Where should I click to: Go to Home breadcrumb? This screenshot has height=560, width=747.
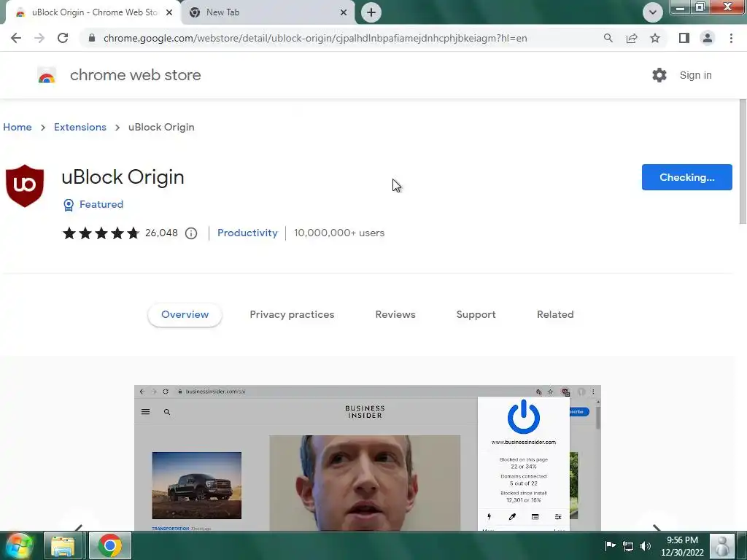pos(18,127)
